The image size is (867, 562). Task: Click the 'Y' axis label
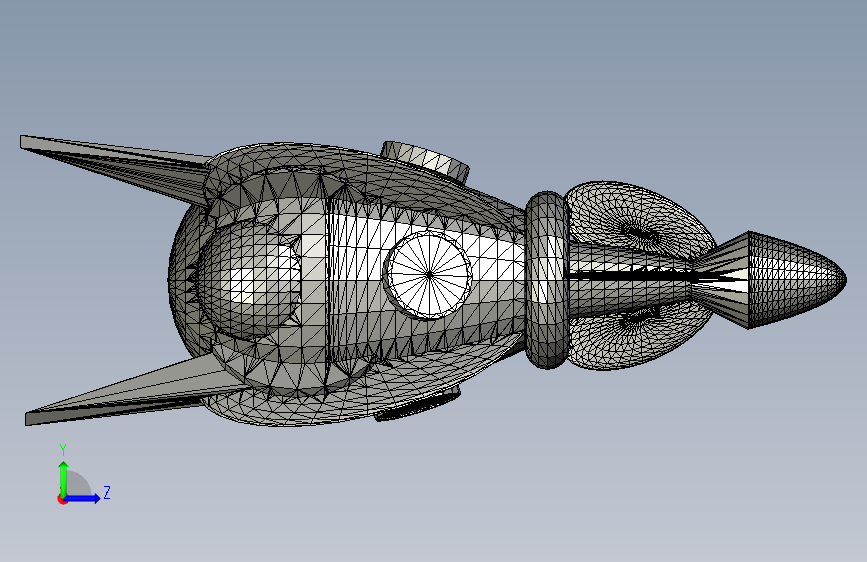(x=63, y=450)
